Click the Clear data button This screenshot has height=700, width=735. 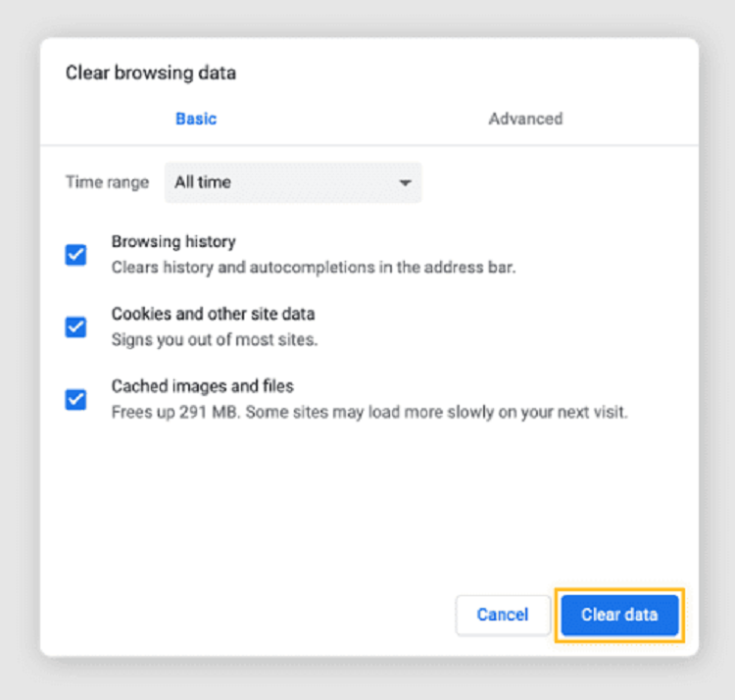click(x=619, y=615)
